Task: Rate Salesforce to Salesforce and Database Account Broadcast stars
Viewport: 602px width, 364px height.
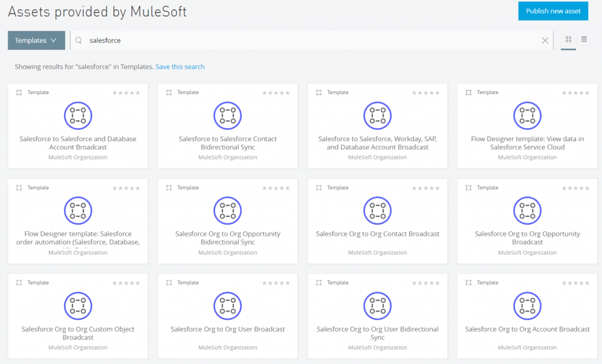Action: 126,93
